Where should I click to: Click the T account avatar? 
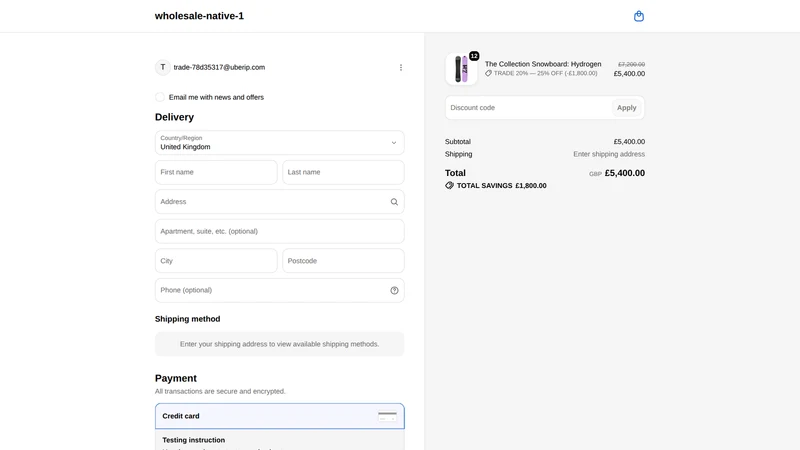point(163,67)
